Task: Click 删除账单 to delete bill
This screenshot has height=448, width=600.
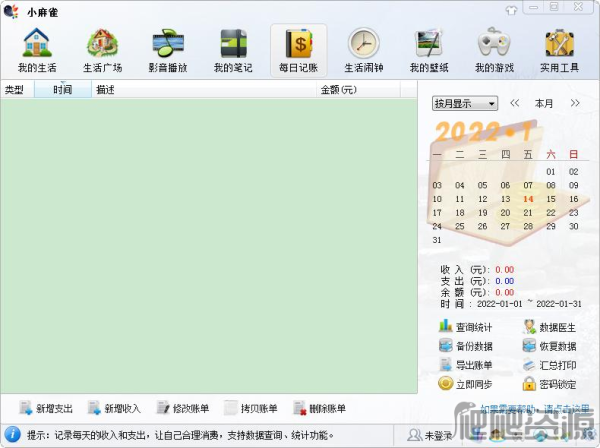Action: (x=319, y=408)
